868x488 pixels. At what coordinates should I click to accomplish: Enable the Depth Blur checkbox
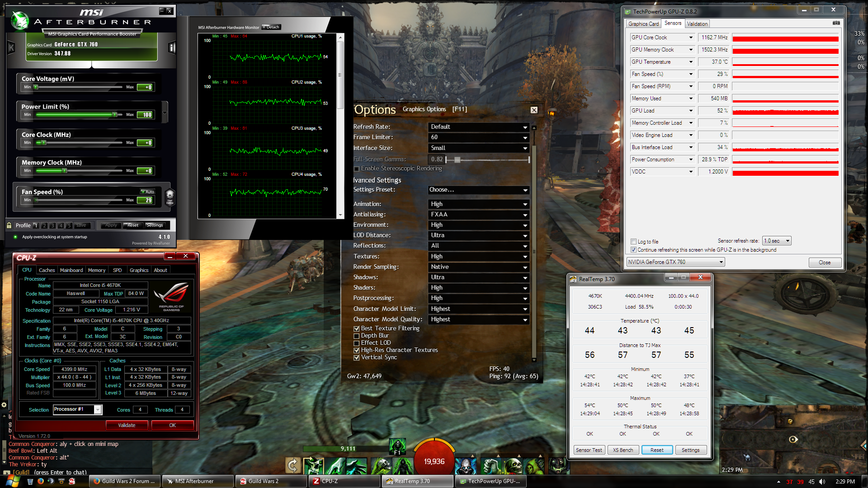[x=357, y=336]
